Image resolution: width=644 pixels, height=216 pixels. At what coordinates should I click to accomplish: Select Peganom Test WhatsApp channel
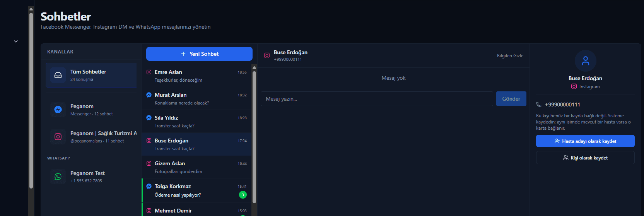pos(91,177)
